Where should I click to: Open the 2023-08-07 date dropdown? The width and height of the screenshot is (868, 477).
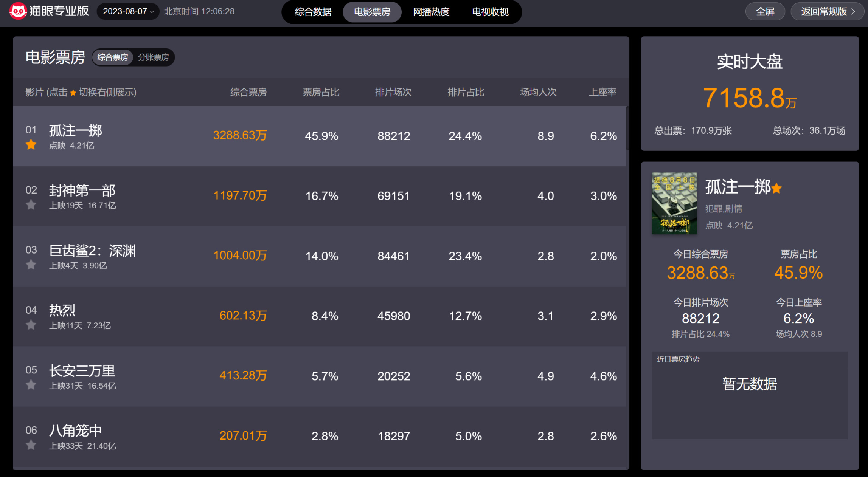pyautogui.click(x=128, y=11)
